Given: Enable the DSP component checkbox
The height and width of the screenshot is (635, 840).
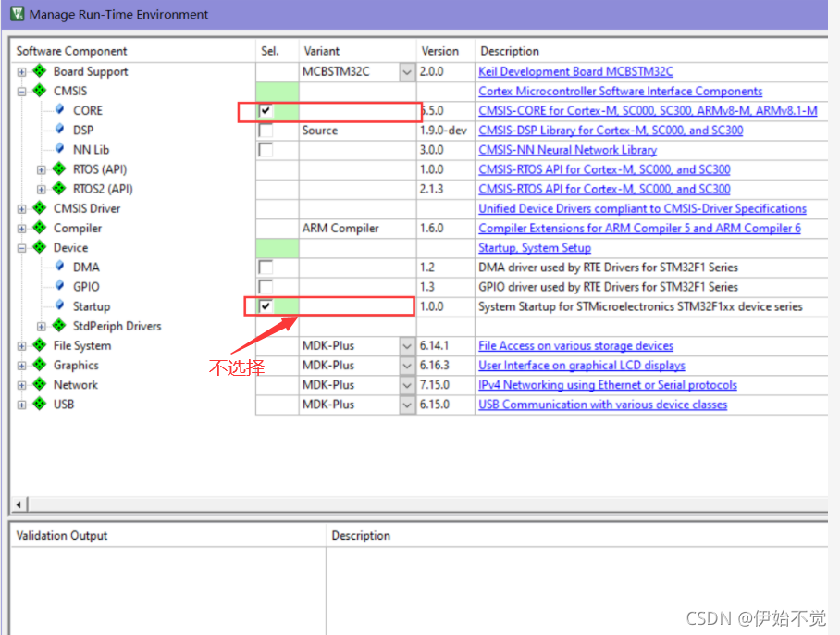Looking at the screenshot, I should point(266,131).
